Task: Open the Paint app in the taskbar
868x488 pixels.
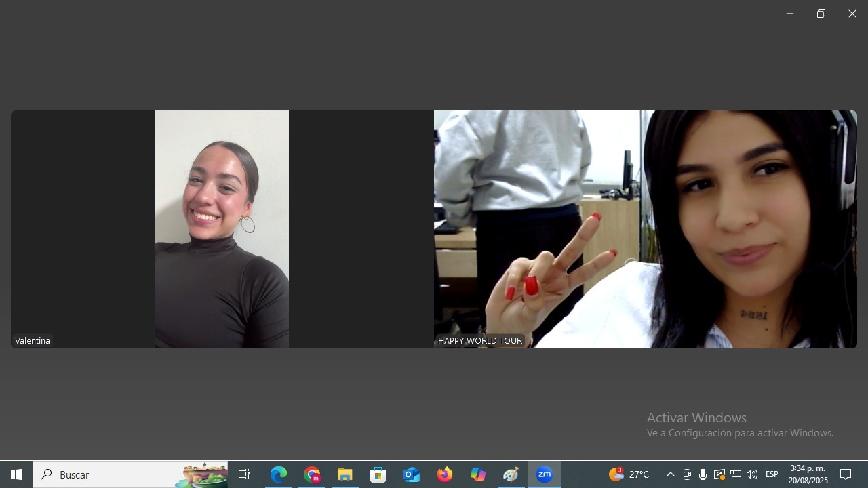Action: point(511,474)
